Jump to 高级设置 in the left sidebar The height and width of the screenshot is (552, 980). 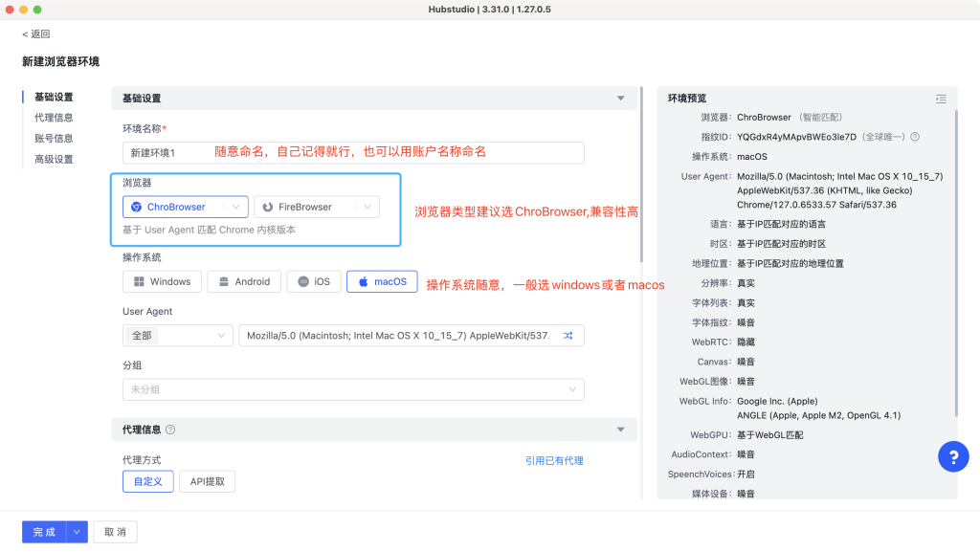pyautogui.click(x=54, y=160)
